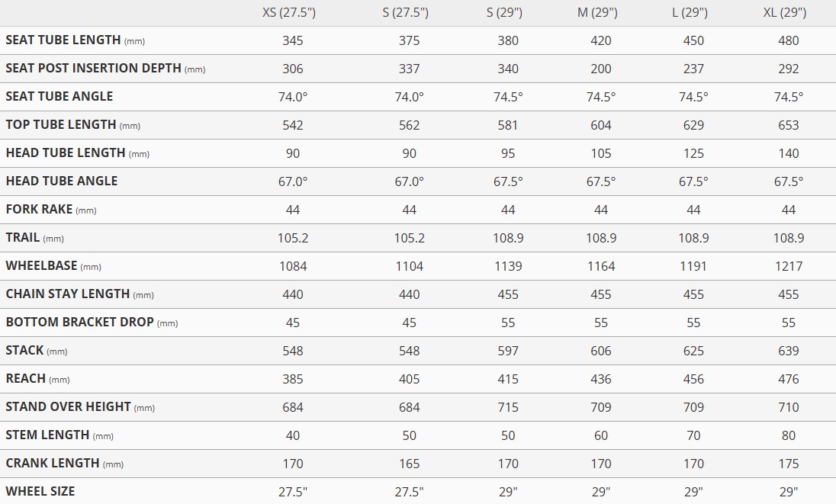Click the L (29") column header
The height and width of the screenshot is (504, 836).
[693, 12]
